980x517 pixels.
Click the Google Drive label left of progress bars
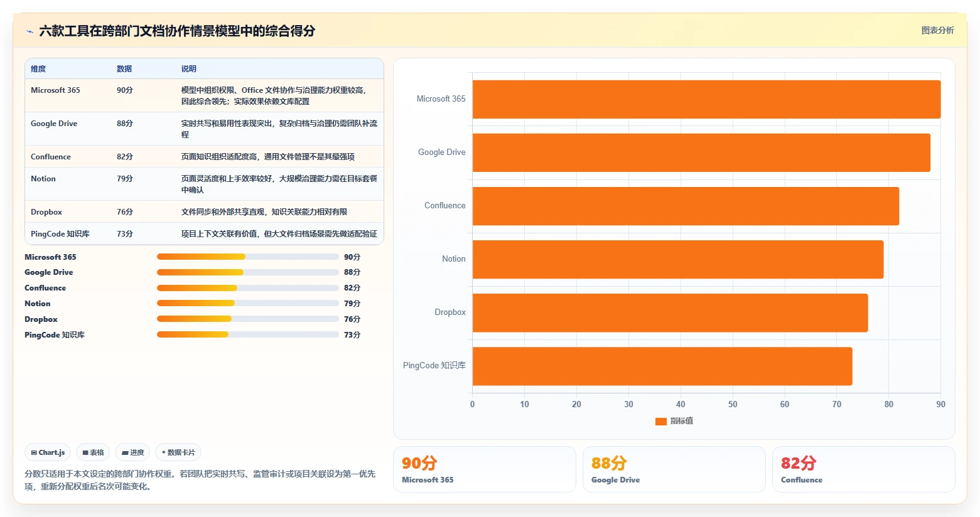pos(49,272)
